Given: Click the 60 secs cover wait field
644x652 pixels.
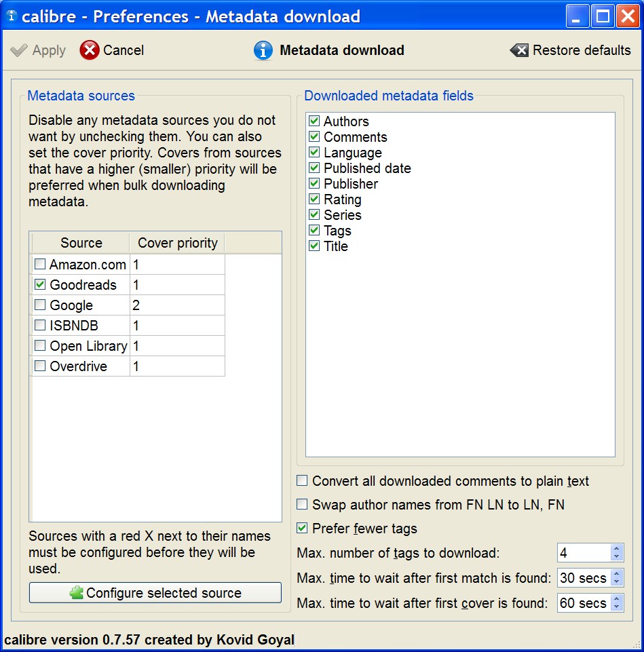Looking at the screenshot, I should pos(584,603).
